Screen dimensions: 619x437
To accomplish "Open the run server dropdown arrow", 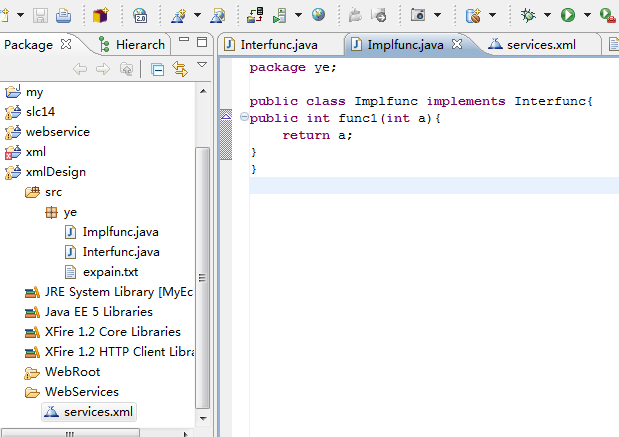I will (298, 15).
